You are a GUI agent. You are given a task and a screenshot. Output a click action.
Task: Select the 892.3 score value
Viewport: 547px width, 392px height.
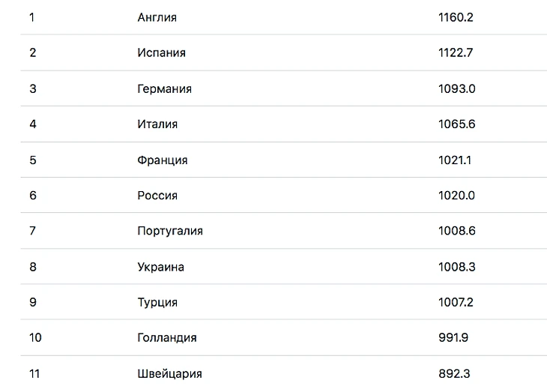point(454,373)
